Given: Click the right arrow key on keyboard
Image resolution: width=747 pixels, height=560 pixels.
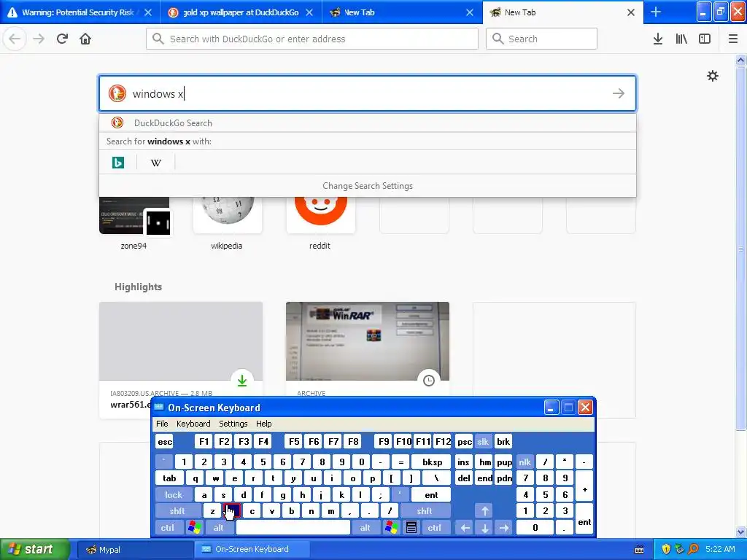Looking at the screenshot, I should point(503,528).
